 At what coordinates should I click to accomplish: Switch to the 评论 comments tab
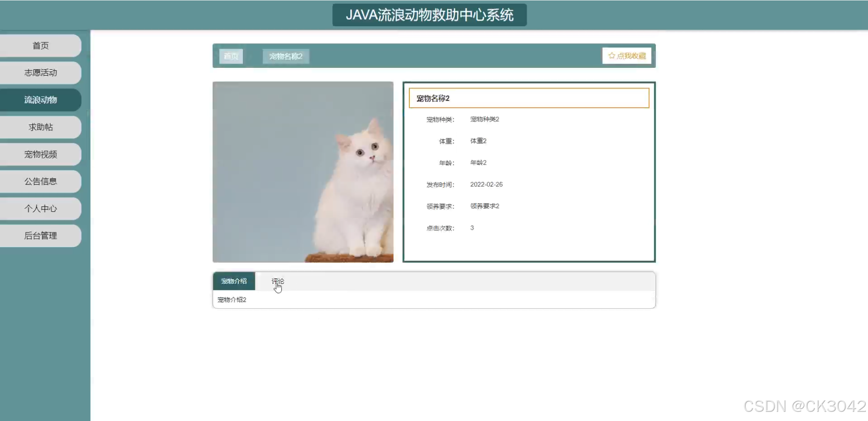[278, 281]
